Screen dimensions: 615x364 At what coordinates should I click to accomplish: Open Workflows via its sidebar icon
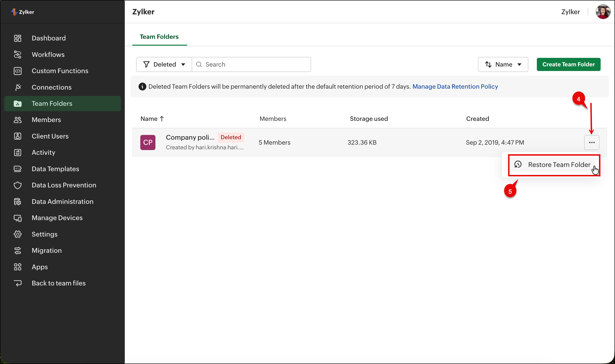point(17,55)
